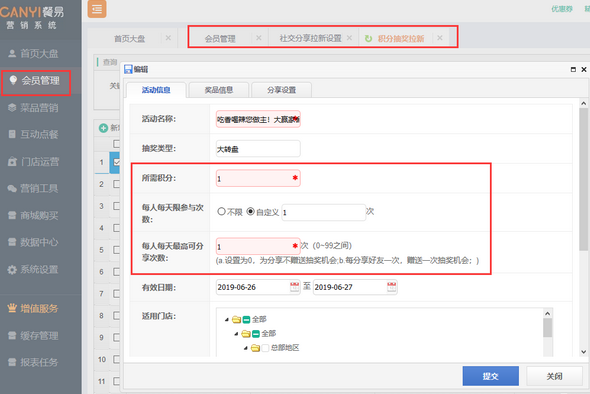The width and height of the screenshot is (590, 394).
Task: Open the end date calendar picker icon
Action: 392,287
